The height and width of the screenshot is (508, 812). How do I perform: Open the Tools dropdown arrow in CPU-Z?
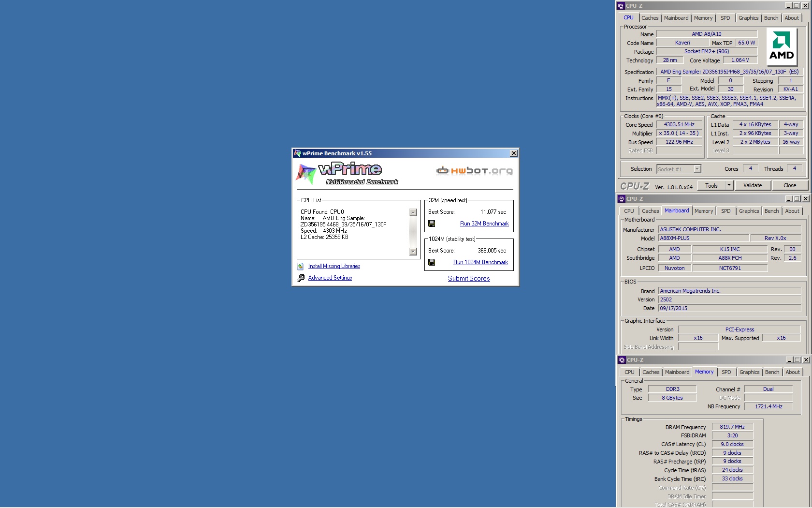click(x=729, y=185)
